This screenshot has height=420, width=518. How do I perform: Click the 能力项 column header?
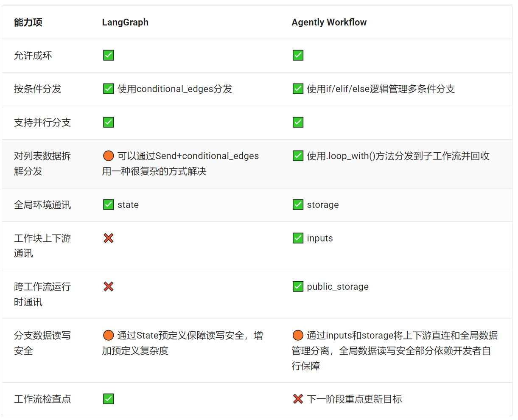(28, 22)
